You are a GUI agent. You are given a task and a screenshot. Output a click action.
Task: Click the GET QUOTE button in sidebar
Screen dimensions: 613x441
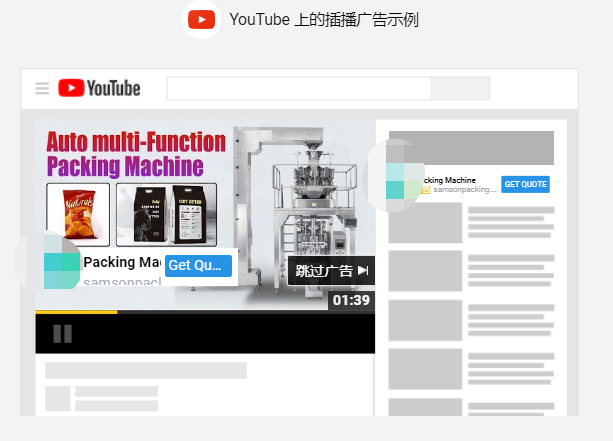[525, 184]
